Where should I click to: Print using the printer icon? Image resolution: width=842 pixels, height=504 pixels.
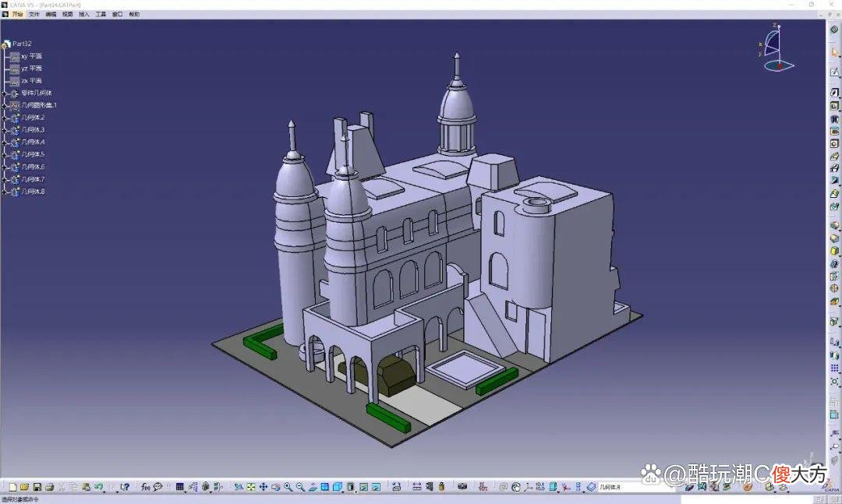click(x=49, y=487)
